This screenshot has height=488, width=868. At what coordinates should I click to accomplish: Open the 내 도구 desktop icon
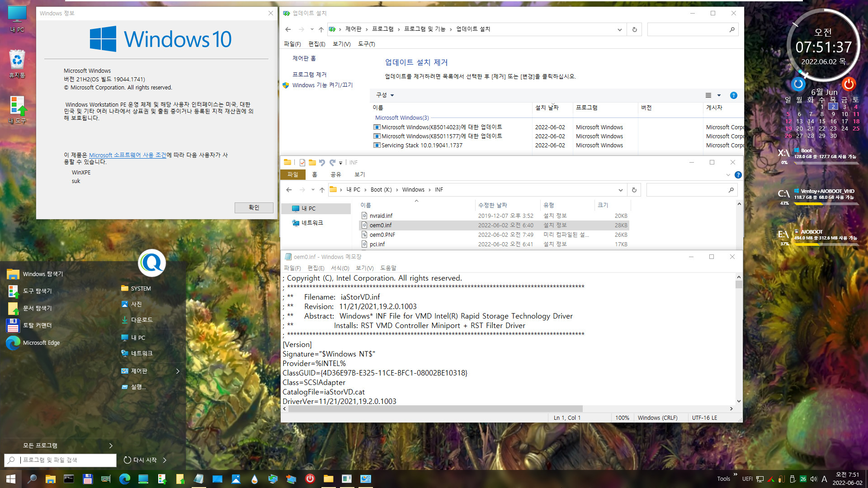pos(17,110)
